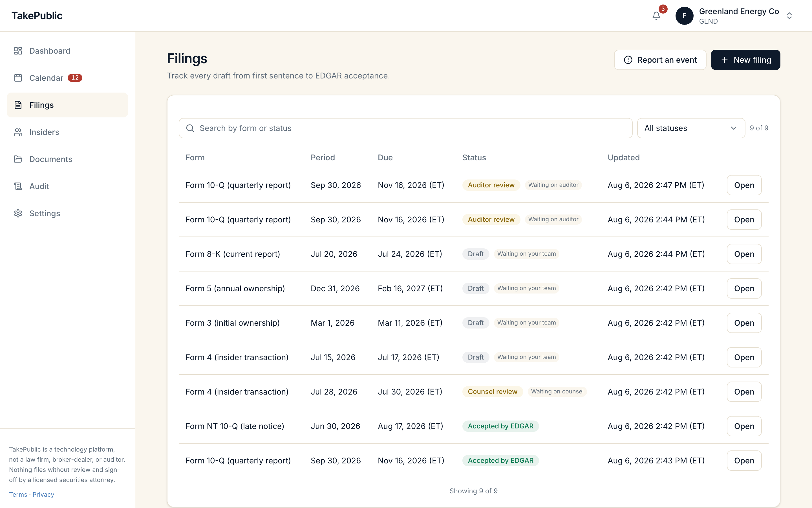Click the Calendar 12 badge
This screenshot has height=508, width=812.
coord(75,78)
